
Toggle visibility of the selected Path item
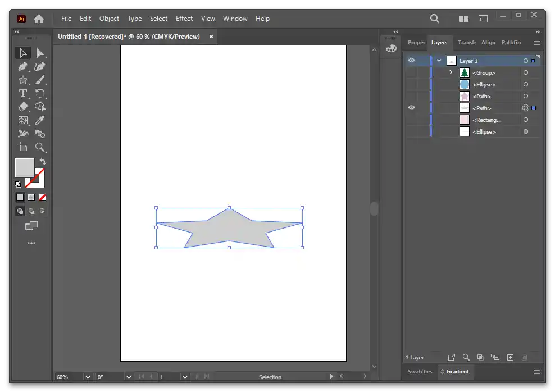[411, 108]
